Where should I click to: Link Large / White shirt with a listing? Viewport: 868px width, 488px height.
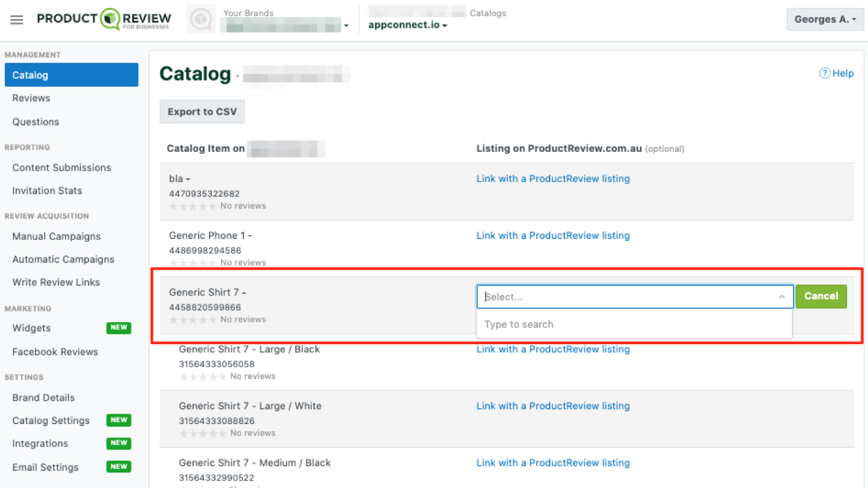553,406
